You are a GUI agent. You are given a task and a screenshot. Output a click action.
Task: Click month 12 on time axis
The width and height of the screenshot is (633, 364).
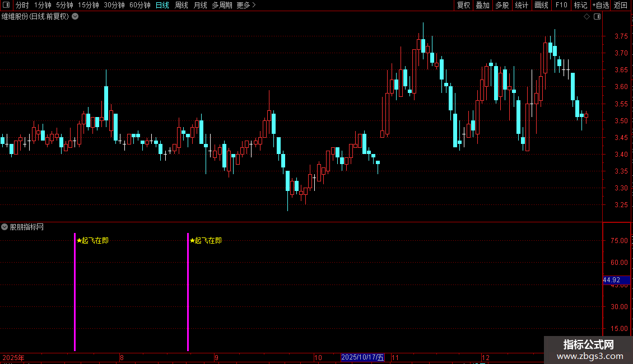tap(486, 357)
